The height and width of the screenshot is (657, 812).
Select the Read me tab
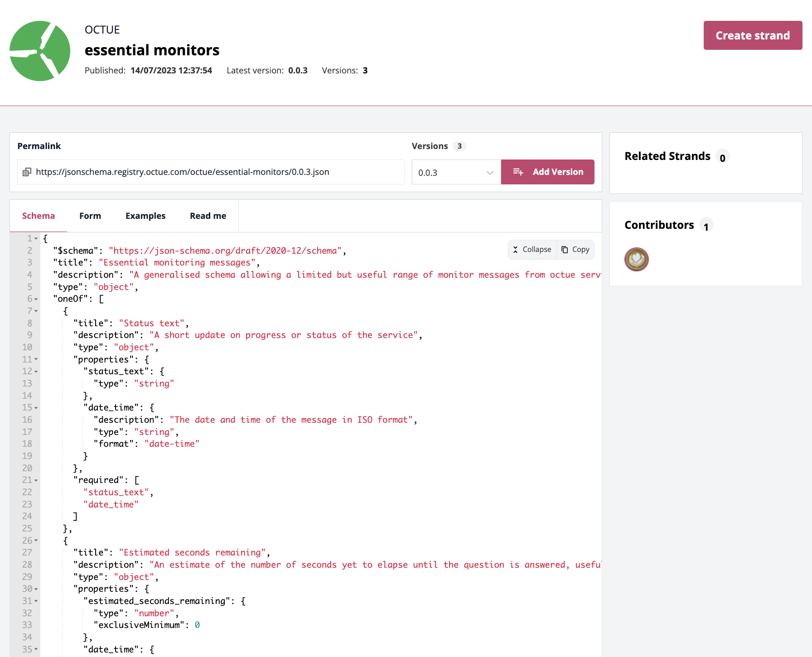(x=208, y=216)
